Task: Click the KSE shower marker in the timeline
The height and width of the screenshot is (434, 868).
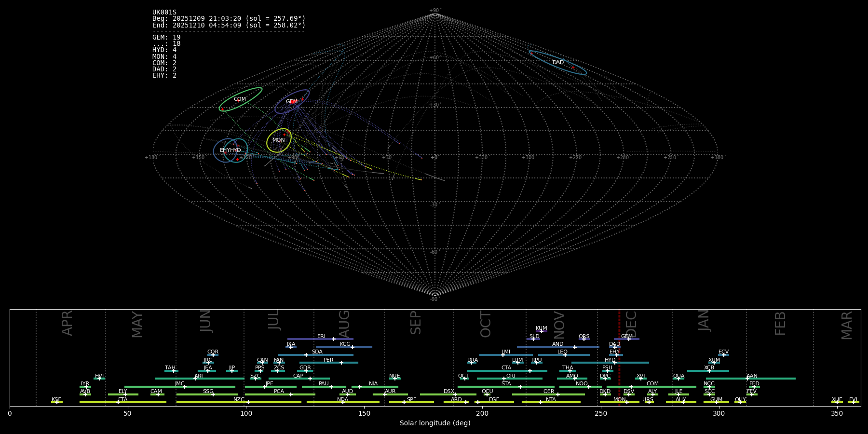Action: pyautogui.click(x=57, y=402)
